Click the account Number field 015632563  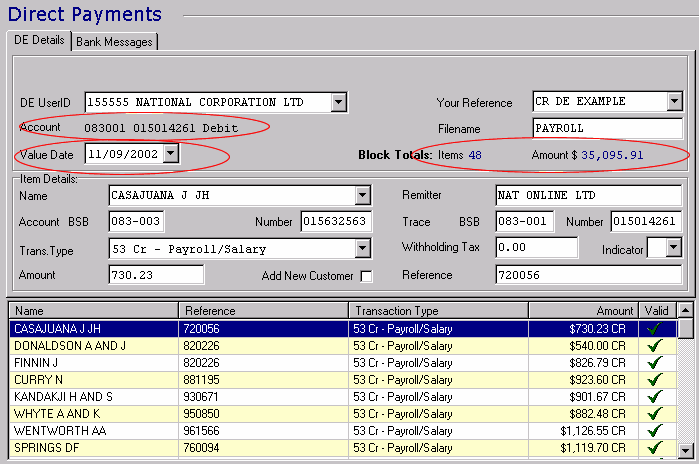click(x=336, y=222)
